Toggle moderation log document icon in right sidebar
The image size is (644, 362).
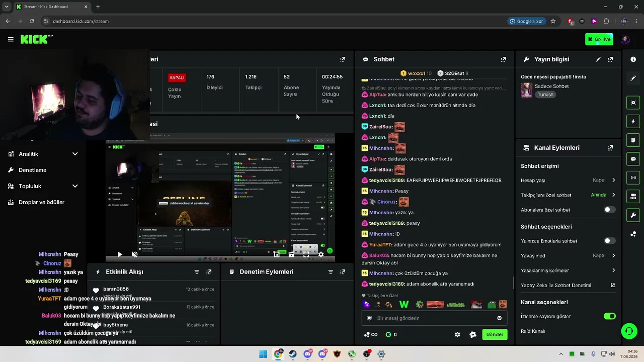tap(633, 140)
